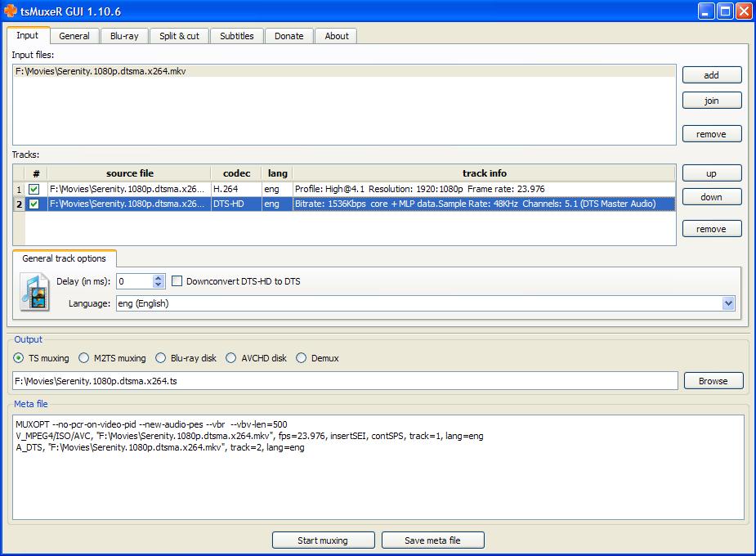Click the output path text field
The image size is (756, 556).
(x=345, y=381)
